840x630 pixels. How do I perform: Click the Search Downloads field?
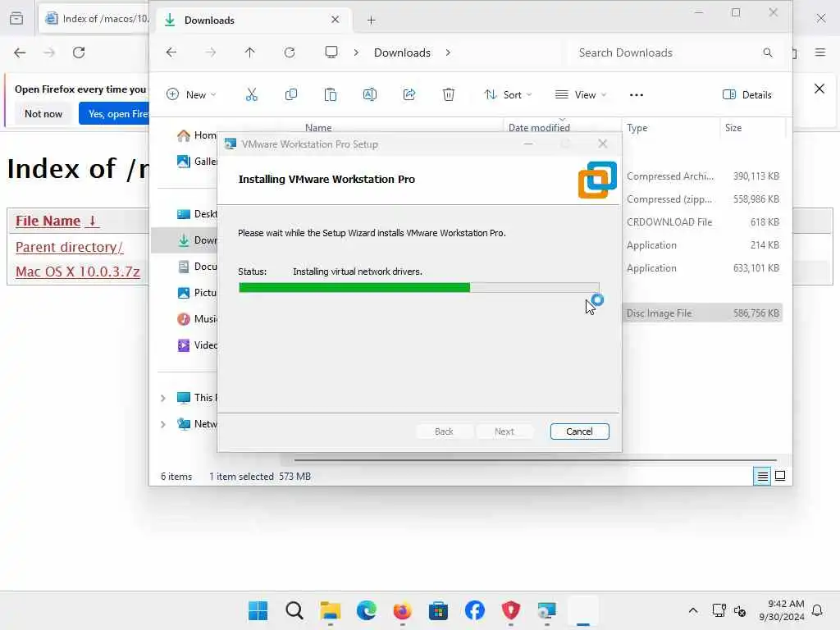tap(676, 52)
